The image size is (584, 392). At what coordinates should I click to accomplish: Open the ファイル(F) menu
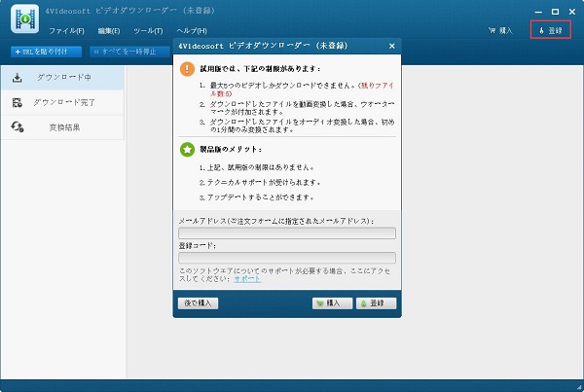(x=66, y=31)
